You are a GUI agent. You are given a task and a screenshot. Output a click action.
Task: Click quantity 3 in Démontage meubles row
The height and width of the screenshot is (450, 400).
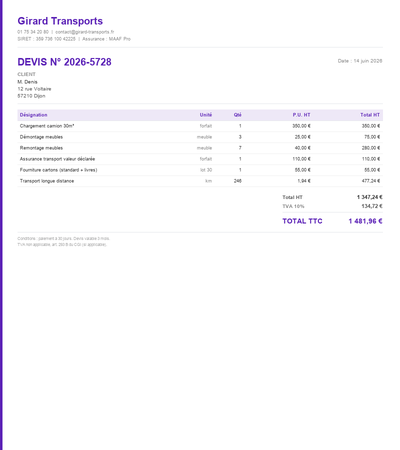tap(240, 137)
